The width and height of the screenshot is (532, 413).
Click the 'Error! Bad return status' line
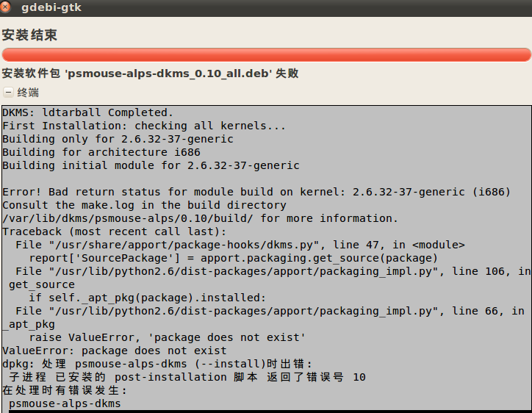tap(256, 192)
